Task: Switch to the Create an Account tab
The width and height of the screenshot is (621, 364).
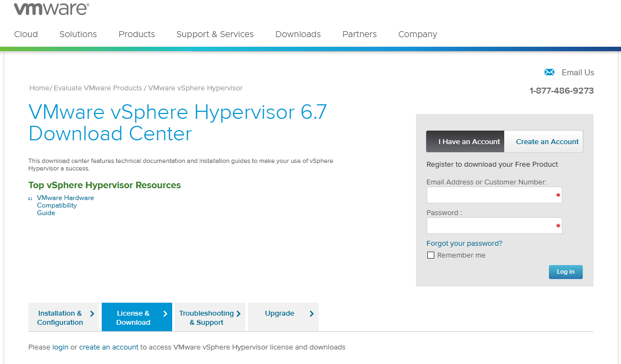Action: (544, 141)
